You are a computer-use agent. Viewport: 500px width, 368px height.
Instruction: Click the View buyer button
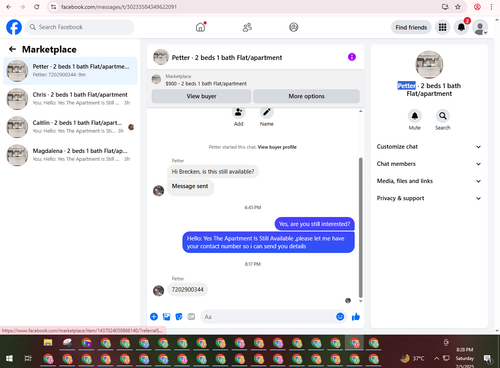[201, 96]
